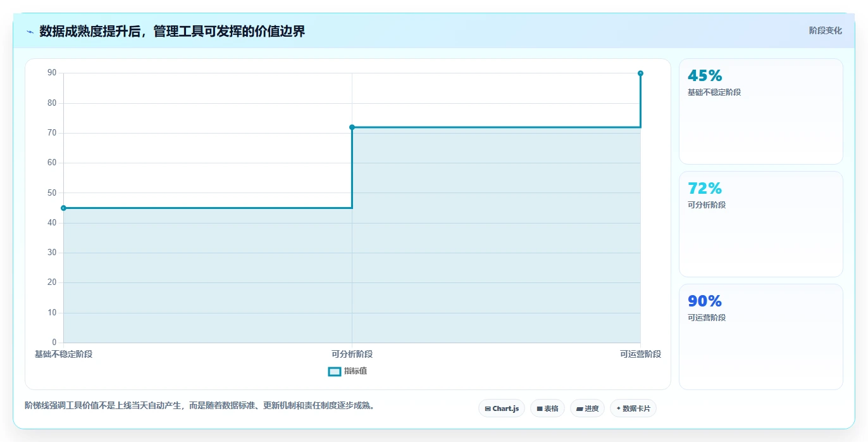Screen dimensions: 868x442
Task: Click the chart title heading text
Action: coord(172,31)
